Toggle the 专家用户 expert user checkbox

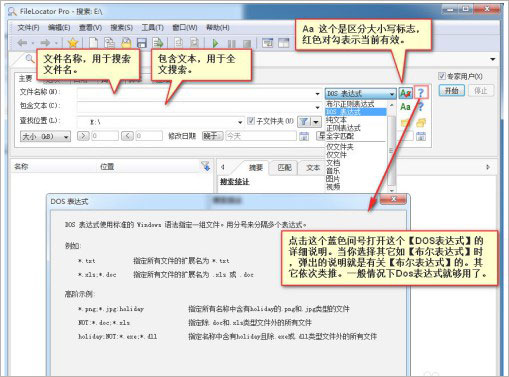tap(442, 76)
